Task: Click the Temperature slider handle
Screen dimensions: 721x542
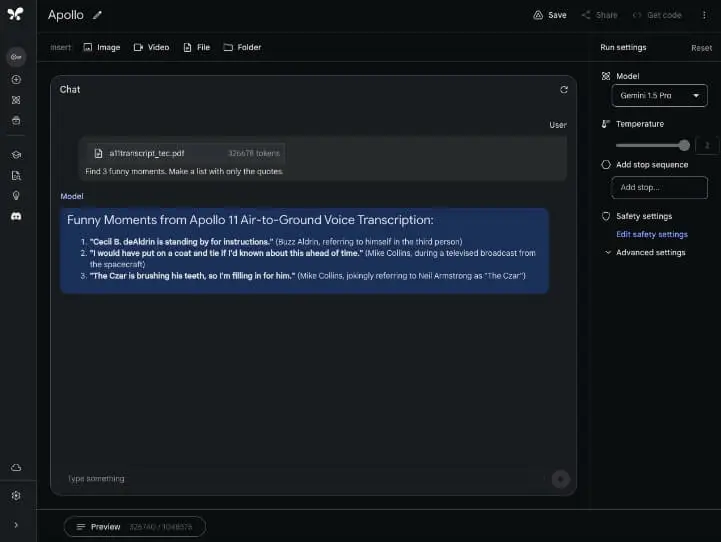Action: [x=684, y=145]
